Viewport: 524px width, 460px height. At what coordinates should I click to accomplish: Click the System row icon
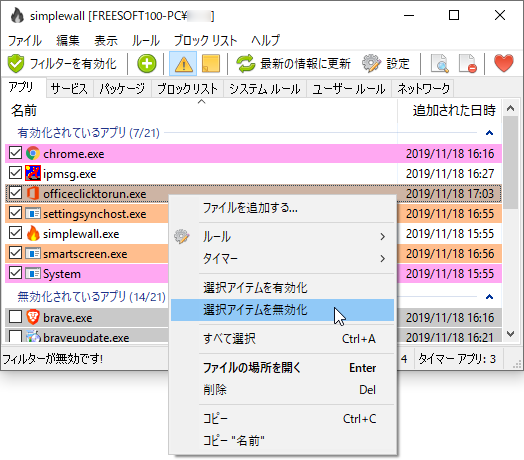[x=33, y=273]
